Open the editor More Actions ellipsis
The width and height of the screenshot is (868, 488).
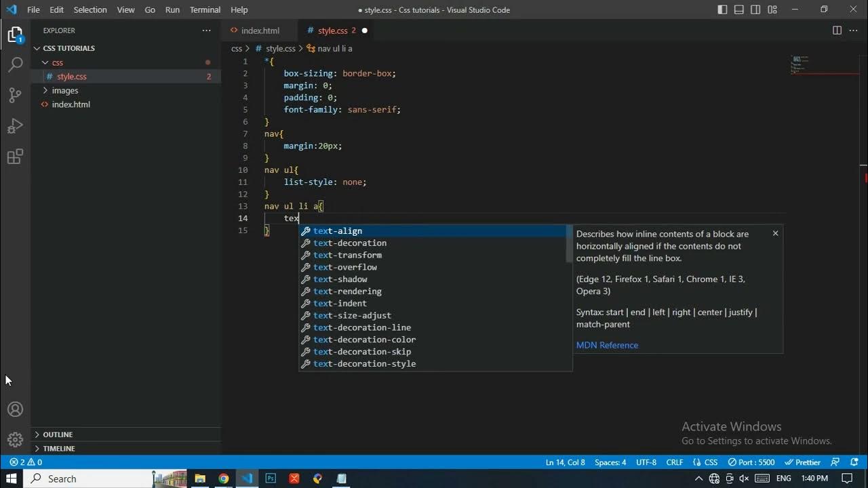point(854,30)
